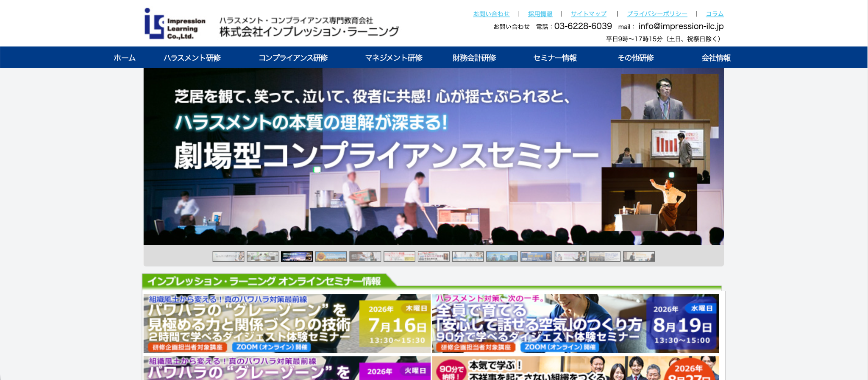Click the 劇場型コンプライアンスセミナー hero banner

pyautogui.click(x=434, y=156)
